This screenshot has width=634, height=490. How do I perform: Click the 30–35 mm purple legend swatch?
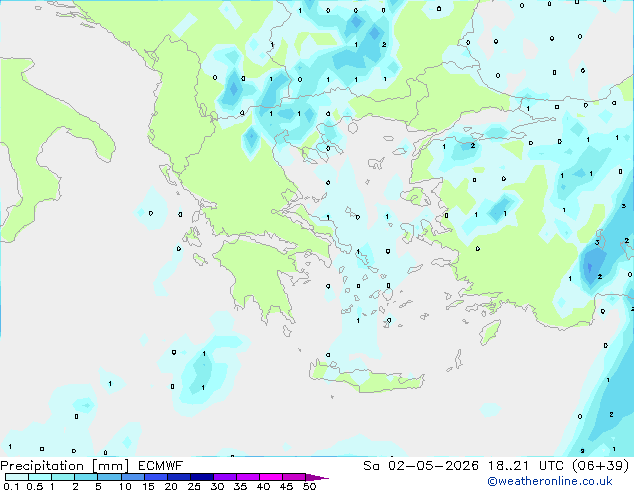pos(225,477)
